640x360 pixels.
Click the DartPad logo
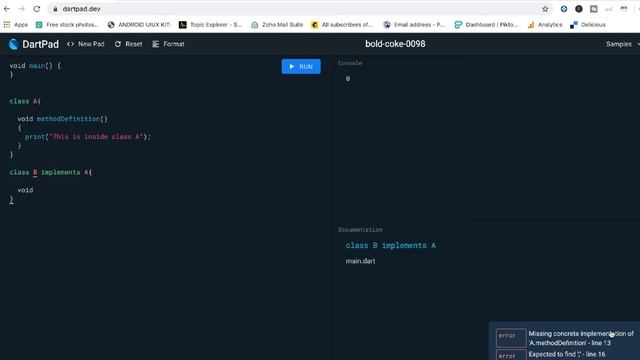coord(34,44)
